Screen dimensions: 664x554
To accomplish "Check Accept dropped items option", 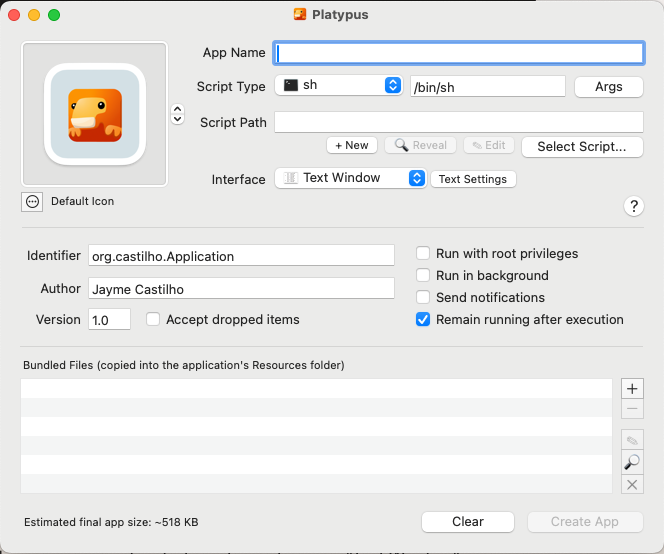I will coord(154,320).
